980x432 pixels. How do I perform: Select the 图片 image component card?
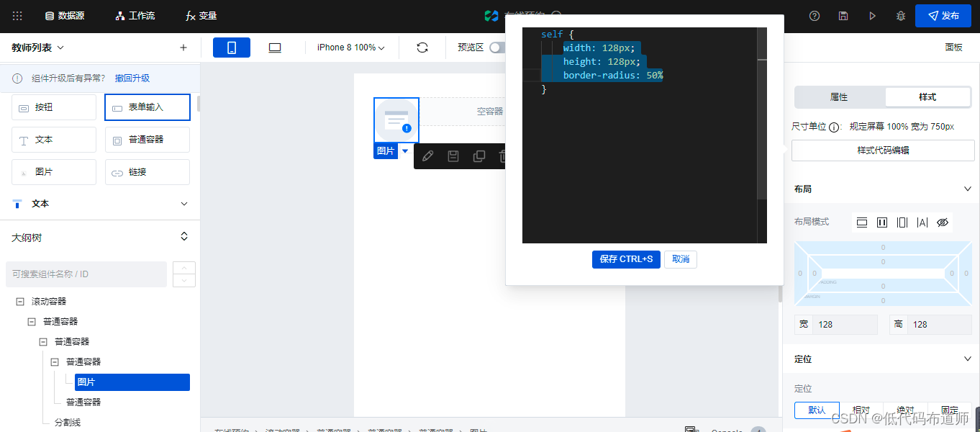pos(54,172)
